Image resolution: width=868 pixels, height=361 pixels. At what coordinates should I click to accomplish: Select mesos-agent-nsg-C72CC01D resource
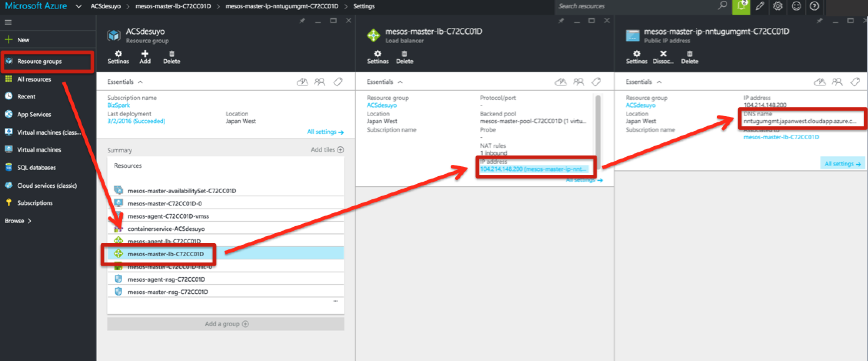(225, 279)
